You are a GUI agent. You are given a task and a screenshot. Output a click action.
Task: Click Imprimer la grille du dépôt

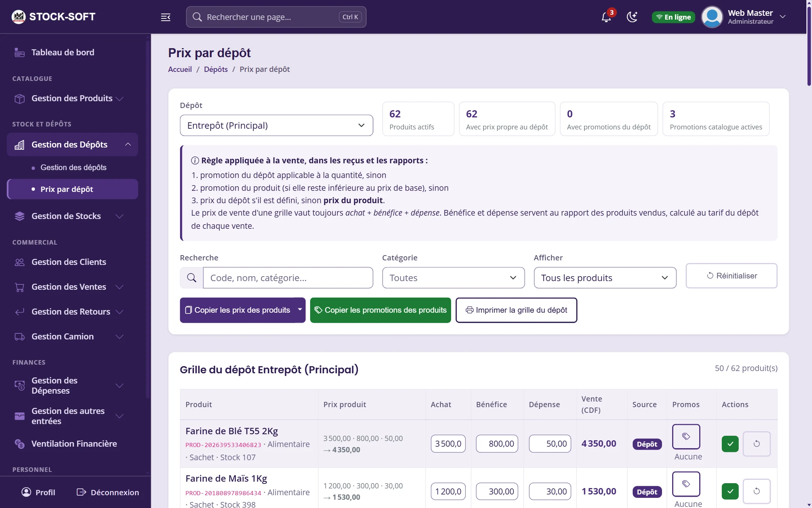[516, 310]
